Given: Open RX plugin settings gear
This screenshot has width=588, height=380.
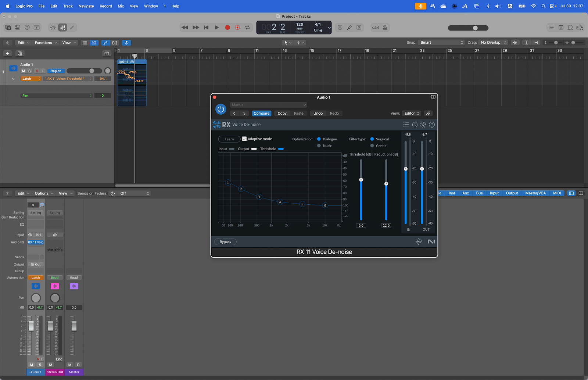Looking at the screenshot, I should pyautogui.click(x=423, y=125).
